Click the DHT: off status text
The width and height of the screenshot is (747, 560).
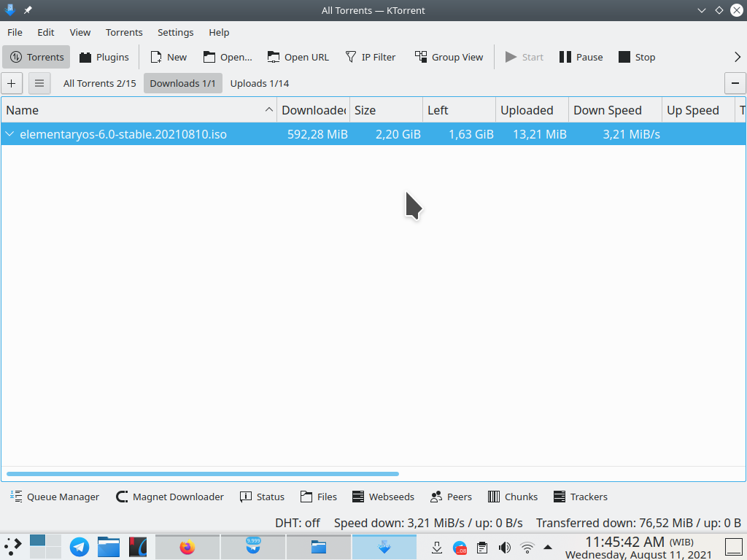click(x=298, y=523)
